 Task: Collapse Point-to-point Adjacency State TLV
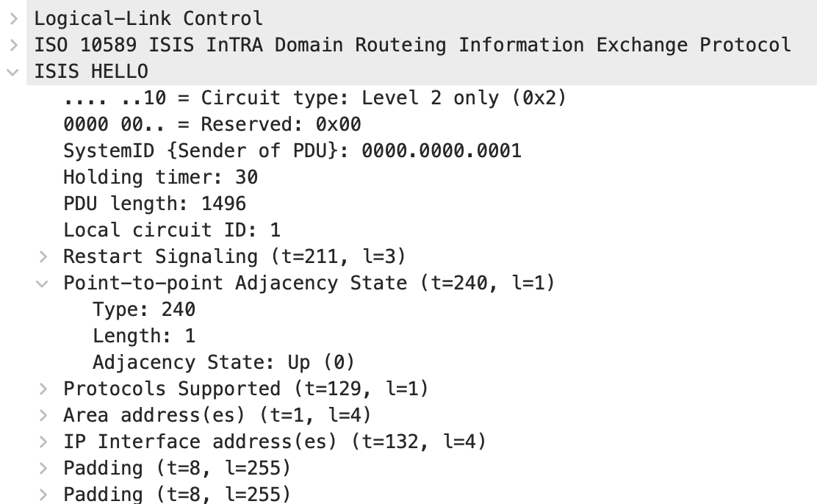pyautogui.click(x=42, y=284)
